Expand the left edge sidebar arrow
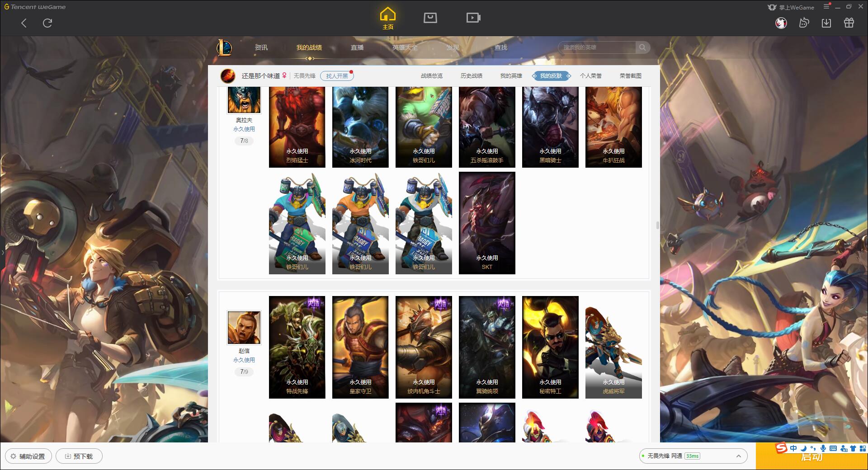Screen dimensions: 868x470 [2, 252]
